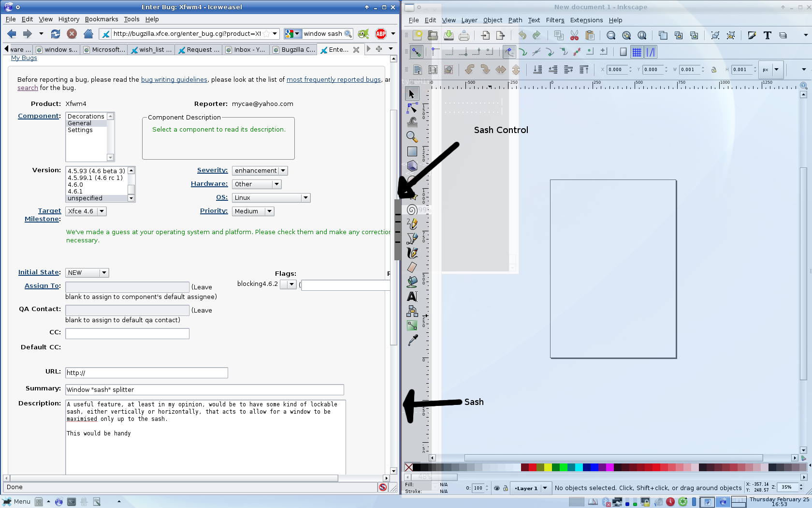Toggle the width/height lock ratio
Viewport: 812px width, 508px height.
(713, 70)
